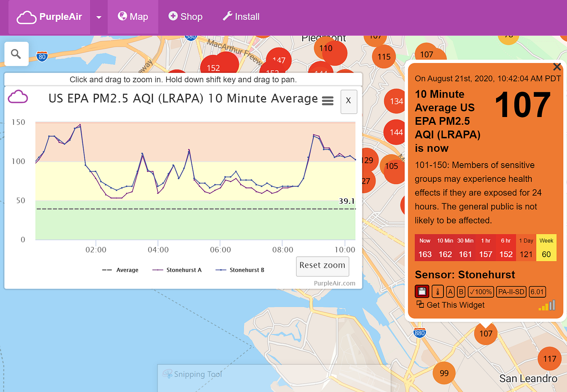Expand the PurpleAir dropdown arrow
This screenshot has height=392, width=567.
point(99,17)
